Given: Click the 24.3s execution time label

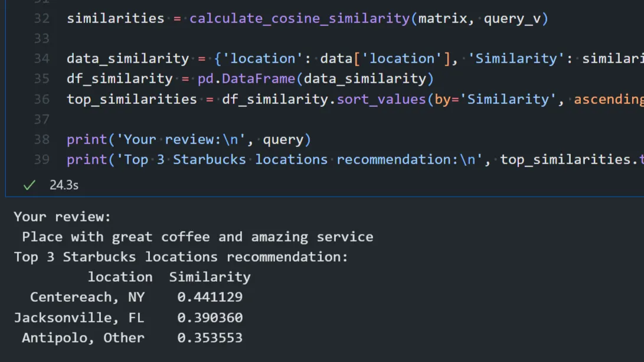Looking at the screenshot, I should point(64,185).
